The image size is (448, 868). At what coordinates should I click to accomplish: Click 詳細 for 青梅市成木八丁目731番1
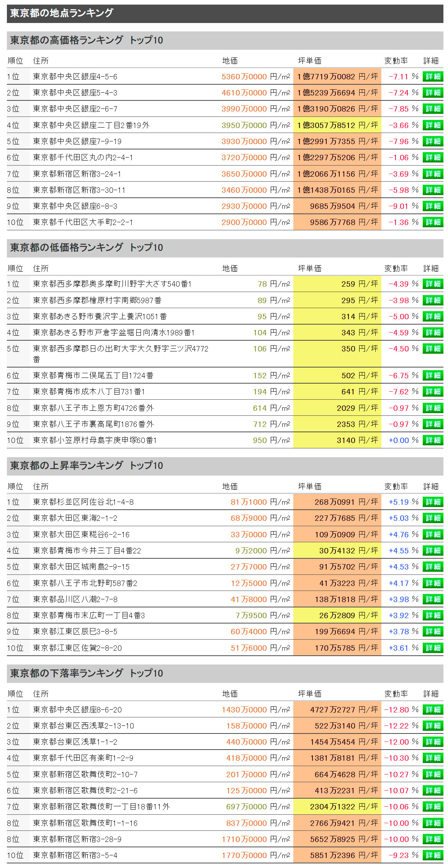[433, 392]
